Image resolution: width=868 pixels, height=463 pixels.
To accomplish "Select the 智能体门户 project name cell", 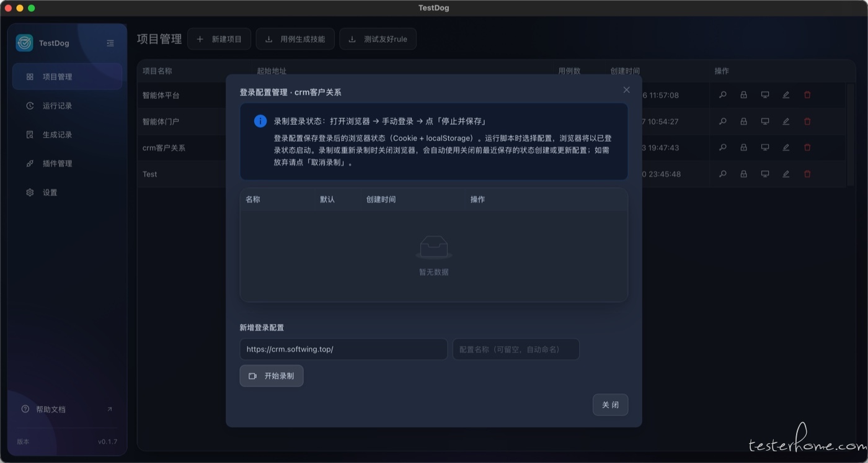I will pos(161,122).
